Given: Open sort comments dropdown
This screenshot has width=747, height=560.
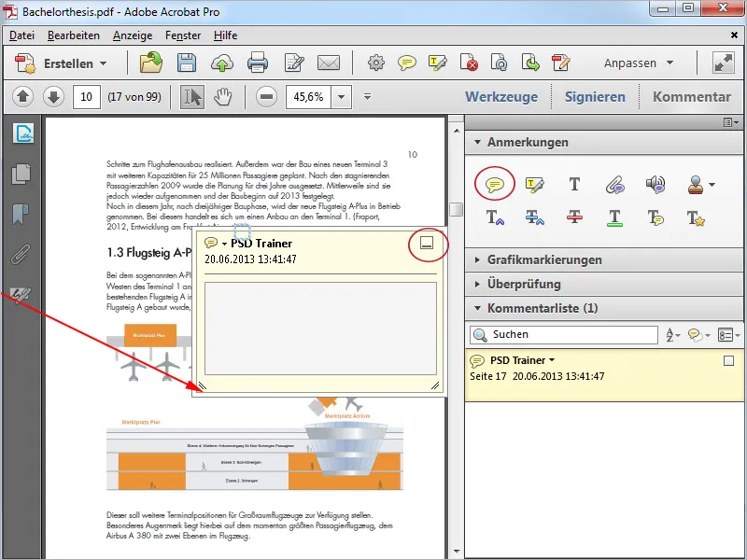Looking at the screenshot, I should pyautogui.click(x=672, y=335).
